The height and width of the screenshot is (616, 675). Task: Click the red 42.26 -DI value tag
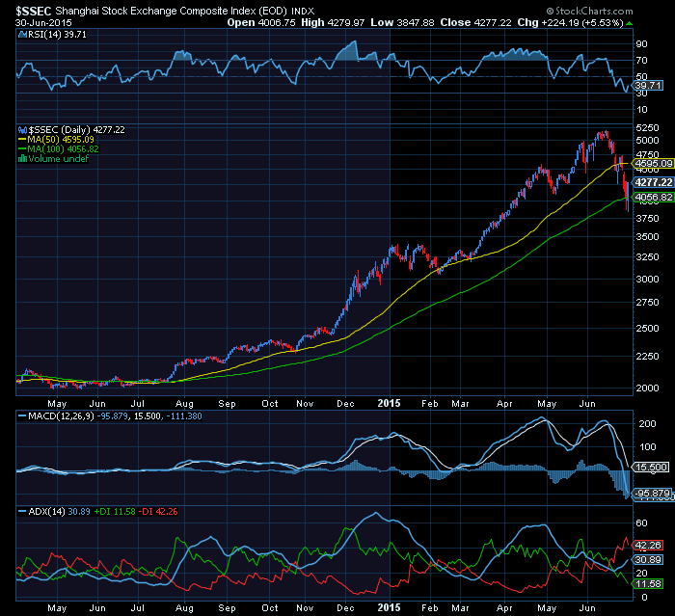[x=648, y=546]
